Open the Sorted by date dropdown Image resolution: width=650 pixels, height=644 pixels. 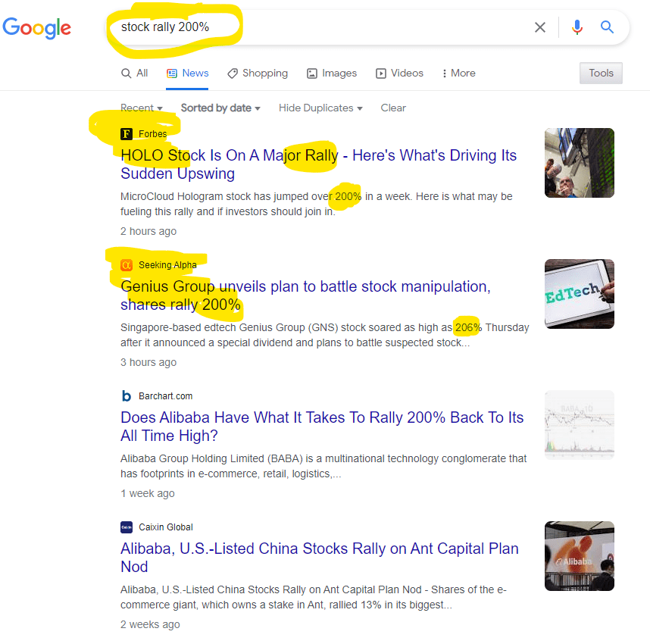[220, 108]
